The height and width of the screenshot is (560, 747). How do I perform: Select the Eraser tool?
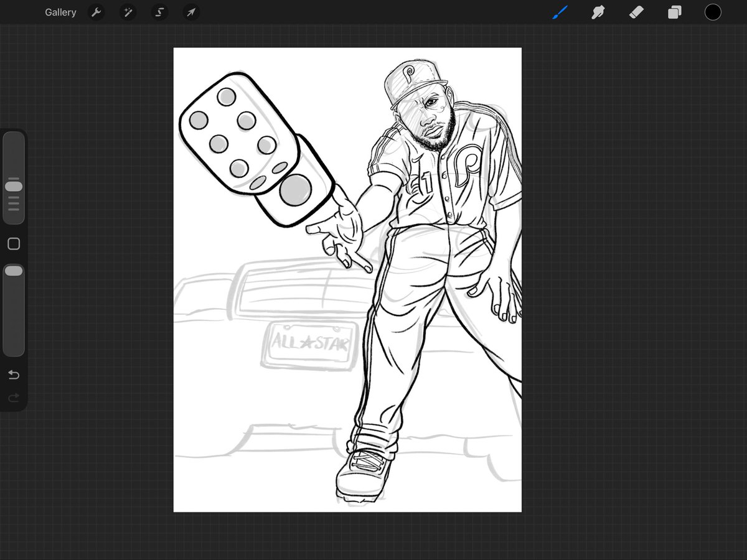click(x=636, y=12)
